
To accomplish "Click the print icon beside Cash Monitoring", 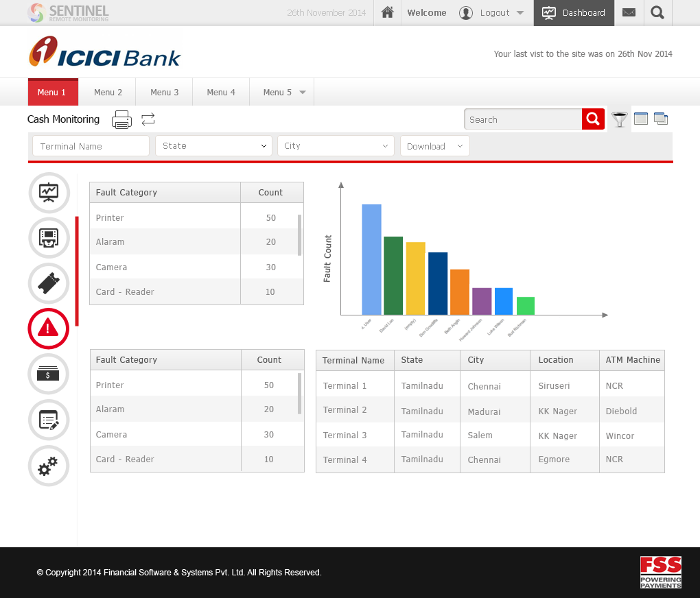I will pos(121,119).
